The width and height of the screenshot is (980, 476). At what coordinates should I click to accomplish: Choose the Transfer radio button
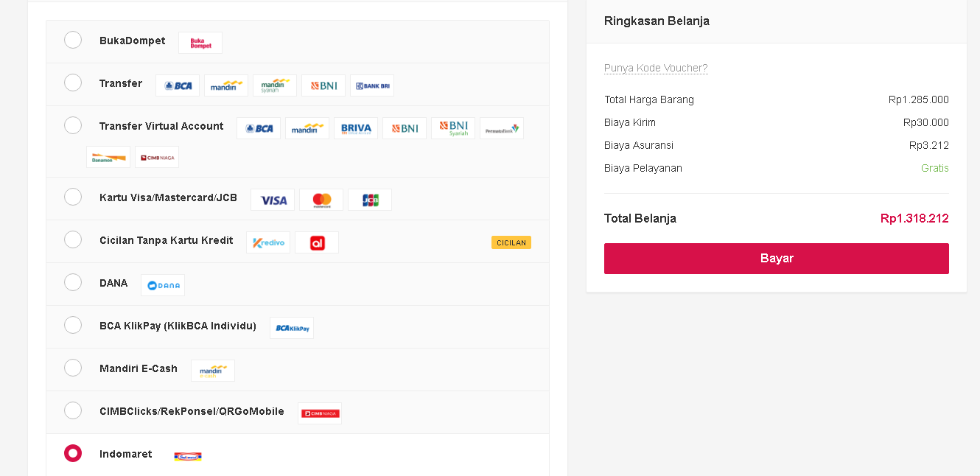click(x=73, y=83)
